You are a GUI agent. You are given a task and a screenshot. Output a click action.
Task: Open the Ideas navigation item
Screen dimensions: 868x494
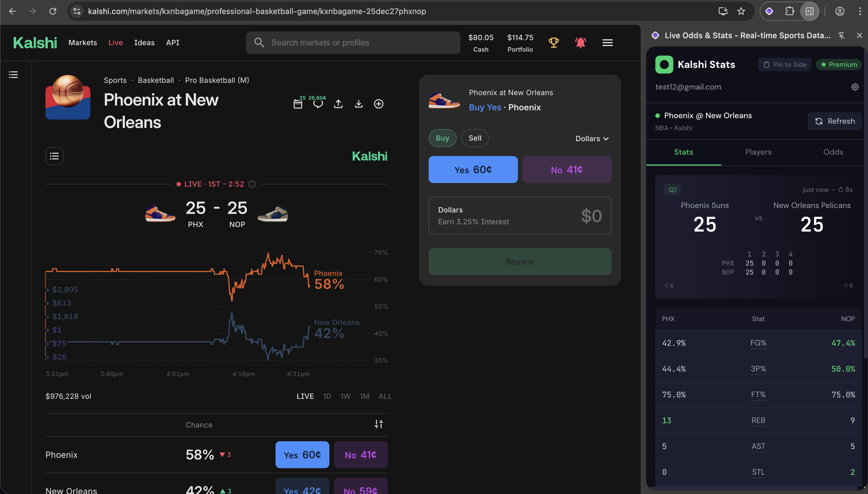[144, 42]
